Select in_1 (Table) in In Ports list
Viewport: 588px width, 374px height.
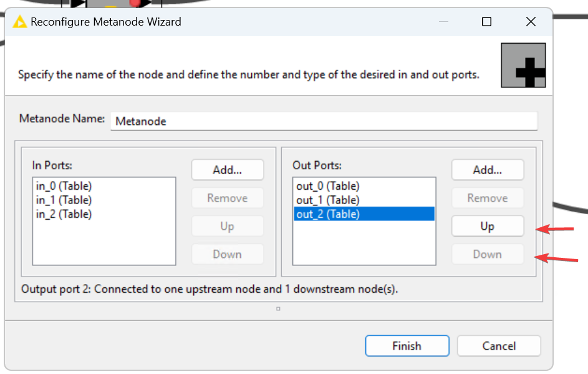64,200
